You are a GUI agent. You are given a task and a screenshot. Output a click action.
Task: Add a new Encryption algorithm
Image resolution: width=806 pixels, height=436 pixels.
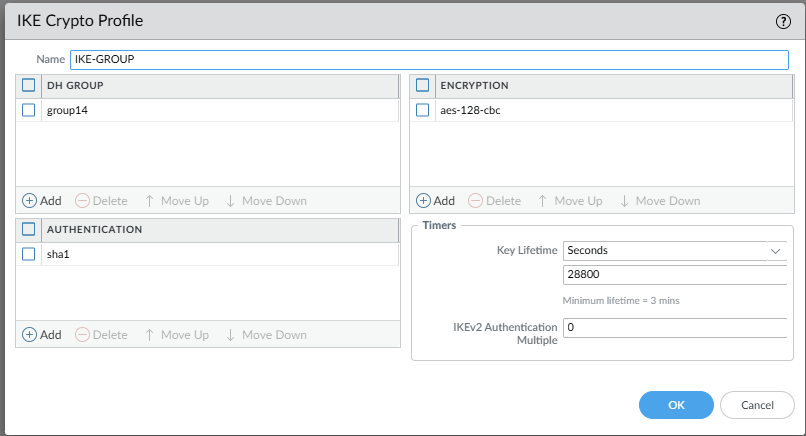tap(435, 201)
